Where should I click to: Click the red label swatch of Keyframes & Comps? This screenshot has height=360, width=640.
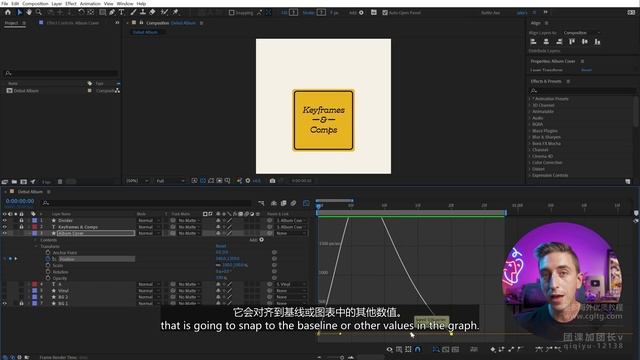(x=35, y=227)
